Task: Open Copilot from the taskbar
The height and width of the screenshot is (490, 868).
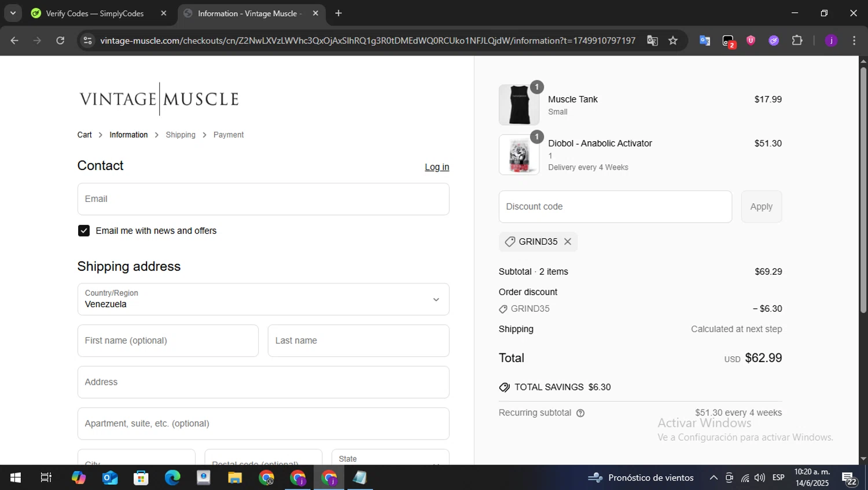Action: [79, 478]
